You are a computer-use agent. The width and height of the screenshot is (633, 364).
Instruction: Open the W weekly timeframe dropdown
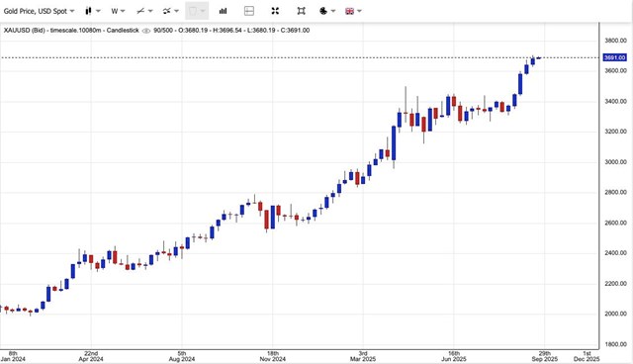pyautogui.click(x=118, y=11)
